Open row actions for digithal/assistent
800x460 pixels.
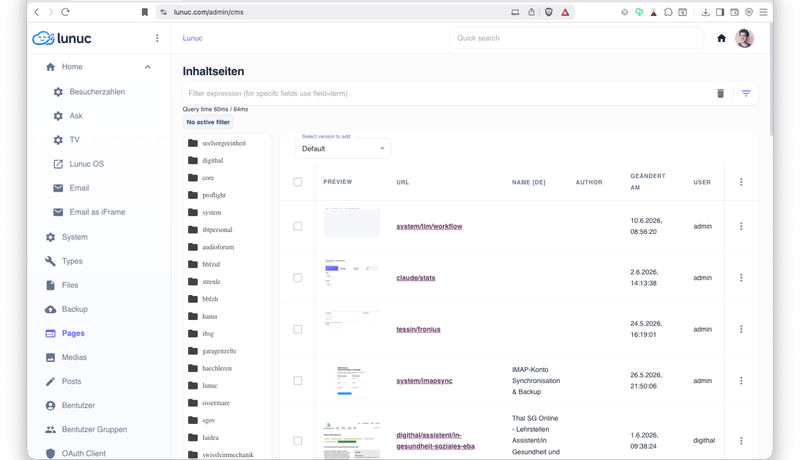point(741,441)
